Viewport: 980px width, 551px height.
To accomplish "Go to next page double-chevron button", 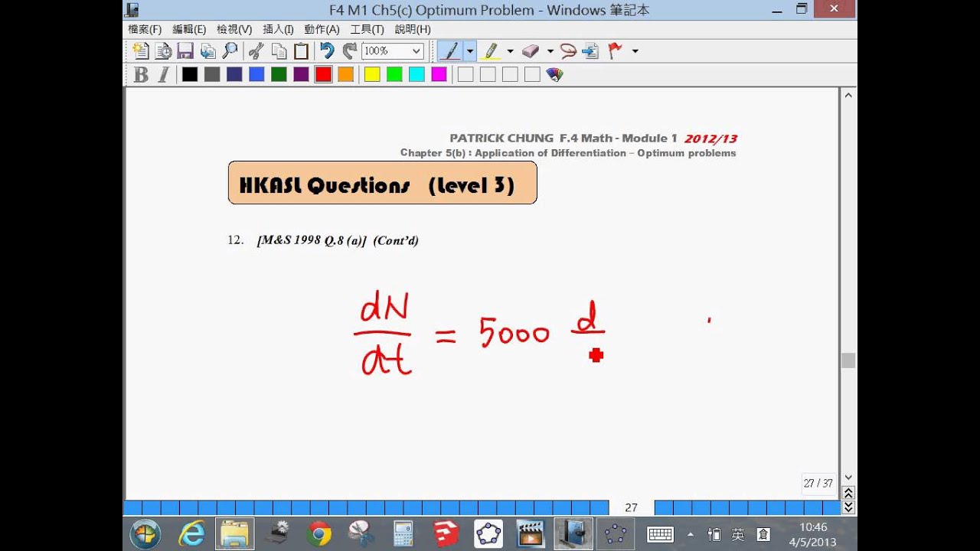I will [848, 507].
